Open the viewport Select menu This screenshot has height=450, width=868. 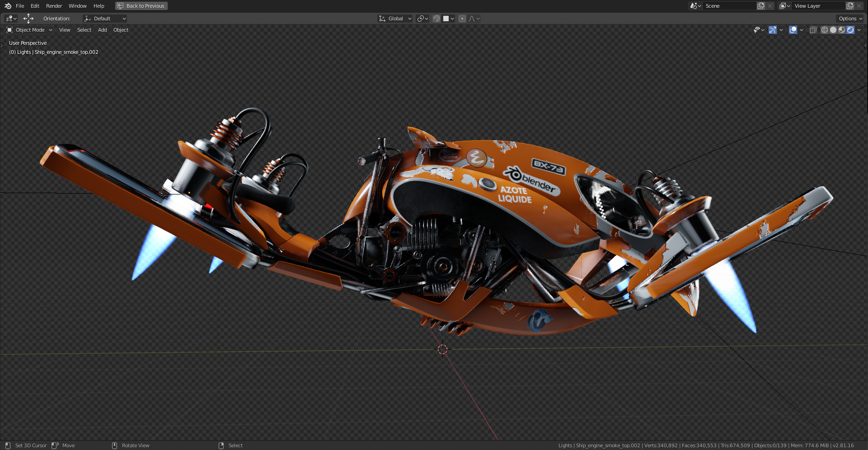pos(84,30)
